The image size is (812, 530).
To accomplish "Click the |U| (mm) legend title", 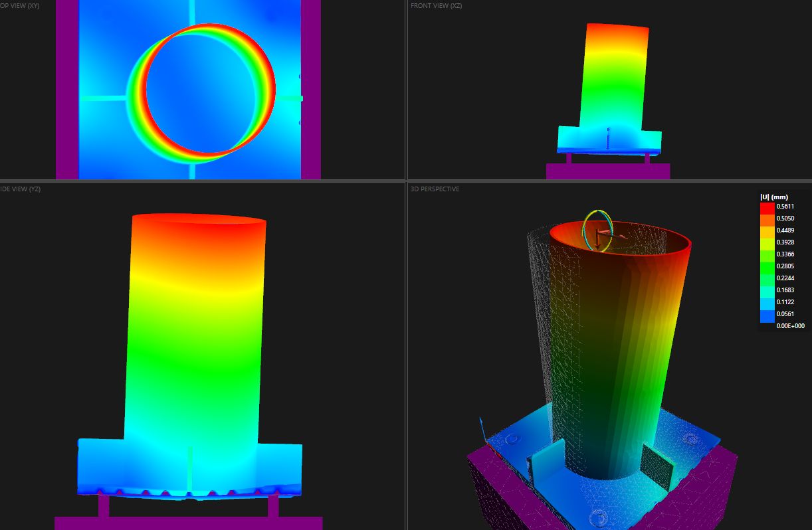I will pyautogui.click(x=774, y=197).
